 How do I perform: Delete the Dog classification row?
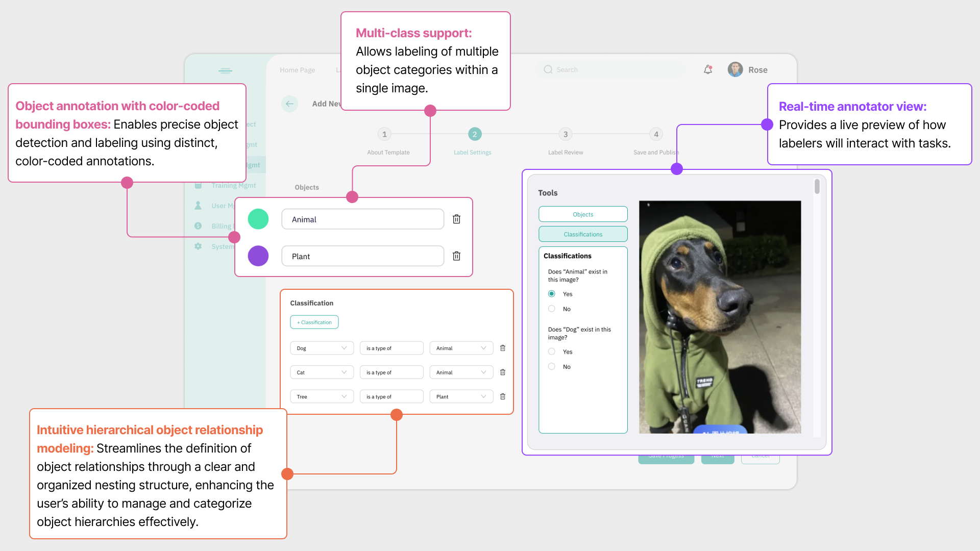[x=503, y=348]
